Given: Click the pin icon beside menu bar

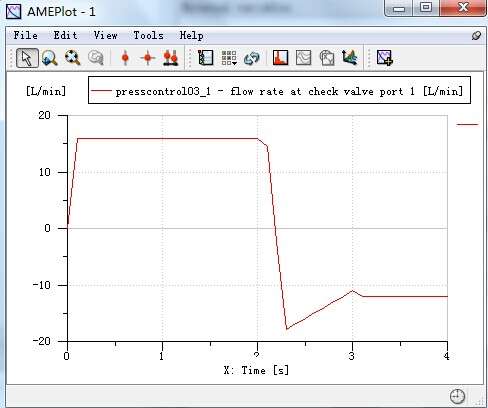Looking at the screenshot, I should point(476,36).
